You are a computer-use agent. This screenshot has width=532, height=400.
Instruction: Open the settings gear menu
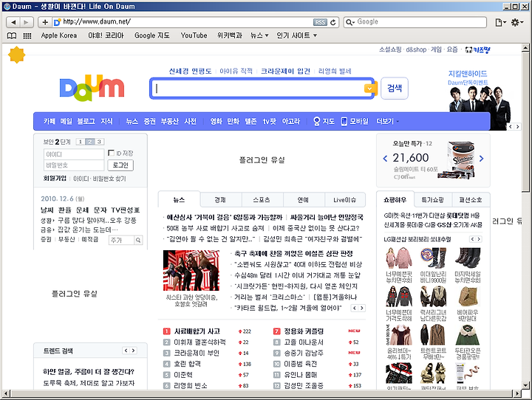(517, 22)
